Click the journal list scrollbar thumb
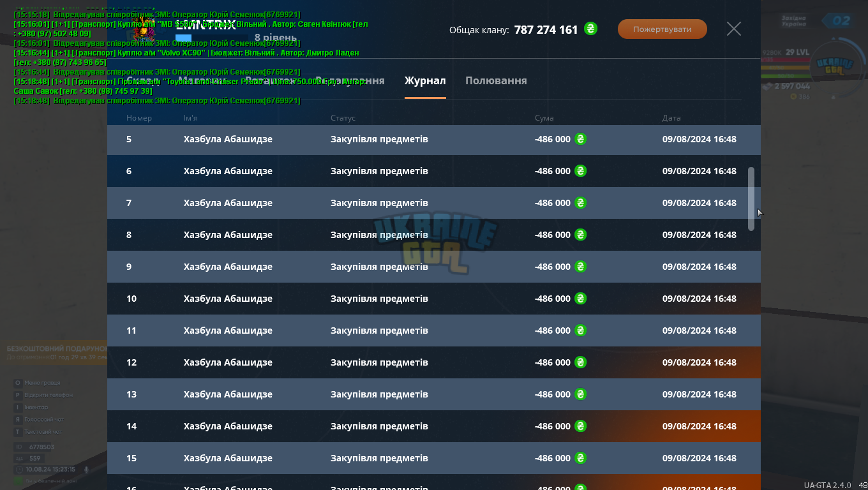Image resolution: width=868 pixels, height=490 pixels. (751, 199)
